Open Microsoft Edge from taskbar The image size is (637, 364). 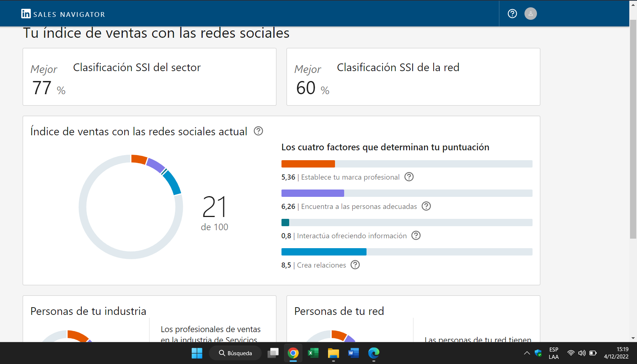[374, 353]
